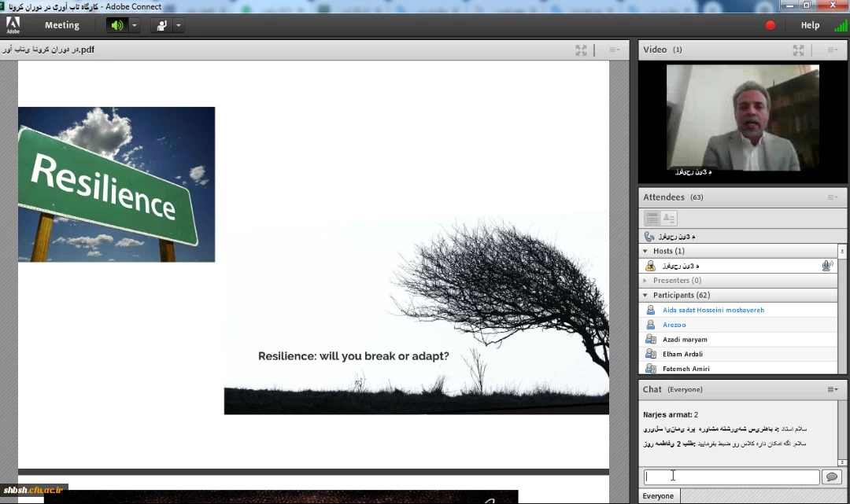Check the green connection status bars
This screenshot has height=504, width=850.
pyautogui.click(x=841, y=25)
